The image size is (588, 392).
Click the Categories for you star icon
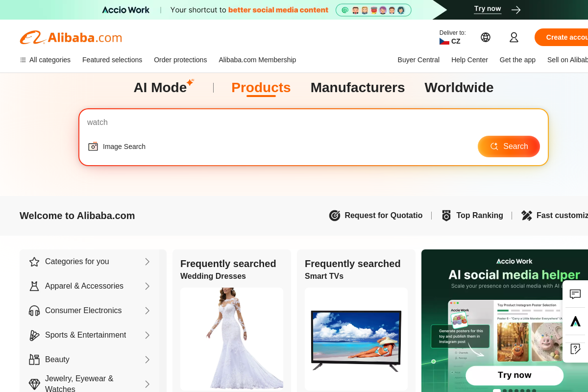pos(34,262)
